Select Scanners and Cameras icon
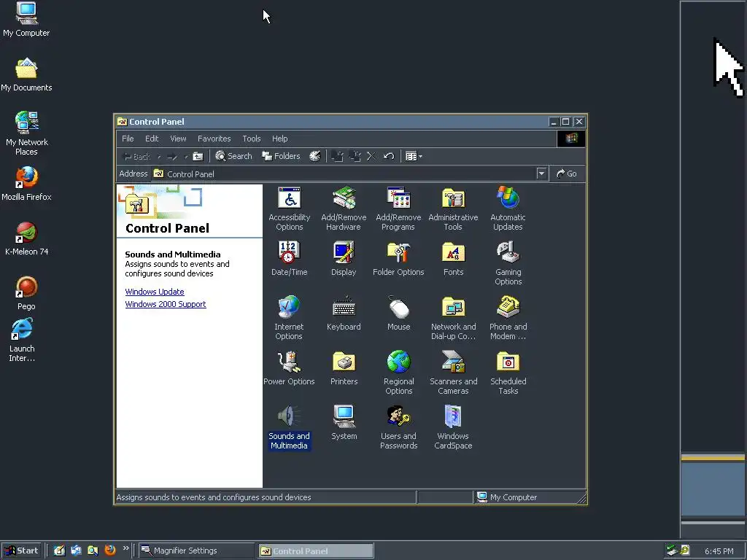 pos(453,373)
